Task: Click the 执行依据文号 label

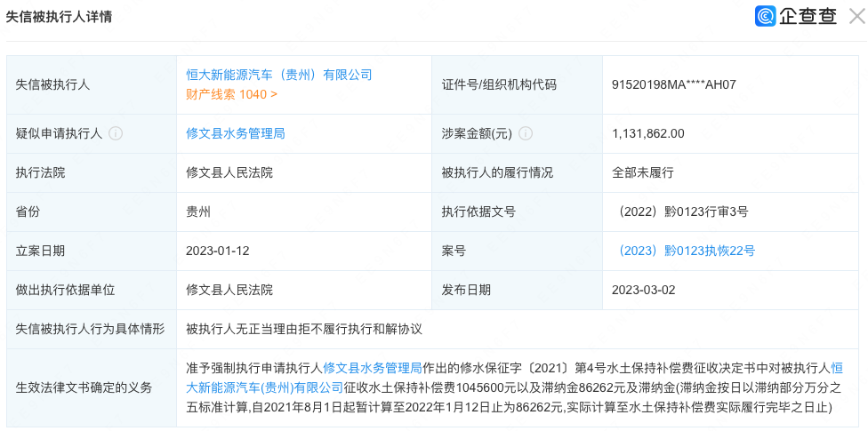Action: tap(478, 212)
